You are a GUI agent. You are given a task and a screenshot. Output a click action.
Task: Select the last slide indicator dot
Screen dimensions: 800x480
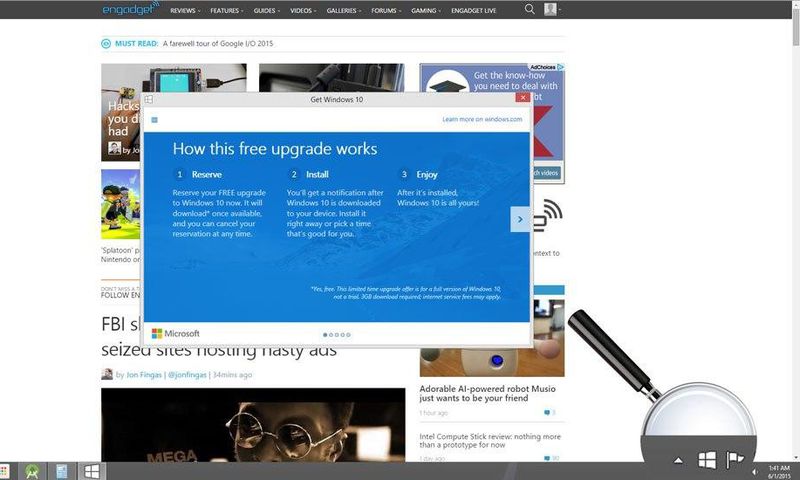click(348, 335)
